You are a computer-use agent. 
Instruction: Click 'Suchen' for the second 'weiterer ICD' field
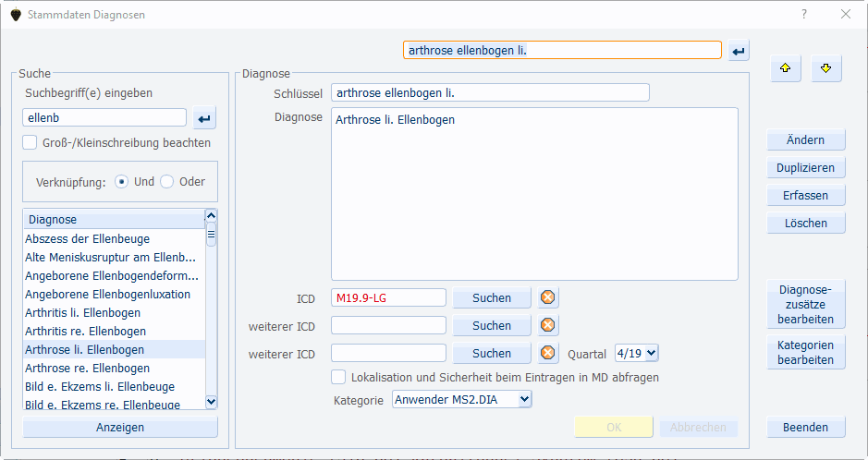[492, 353]
